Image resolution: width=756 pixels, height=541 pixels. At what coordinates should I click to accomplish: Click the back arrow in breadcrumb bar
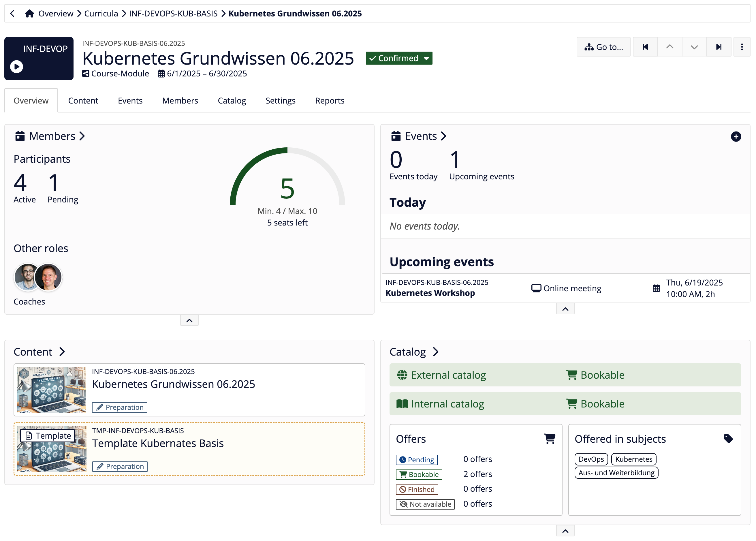coord(12,13)
